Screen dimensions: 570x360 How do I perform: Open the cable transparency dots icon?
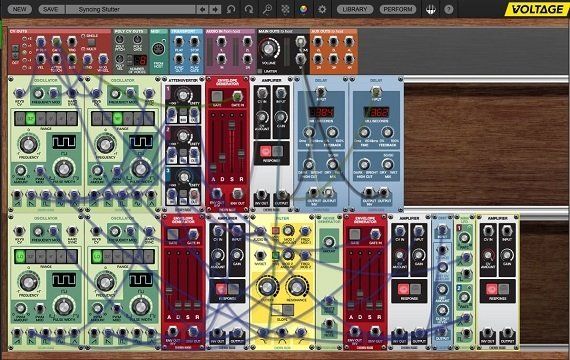click(285, 9)
